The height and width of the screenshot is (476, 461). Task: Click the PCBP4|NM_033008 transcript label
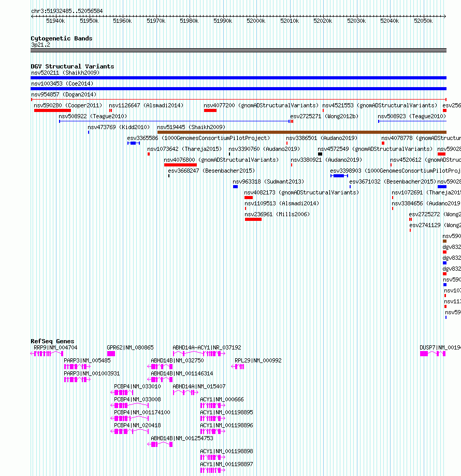coord(137,400)
